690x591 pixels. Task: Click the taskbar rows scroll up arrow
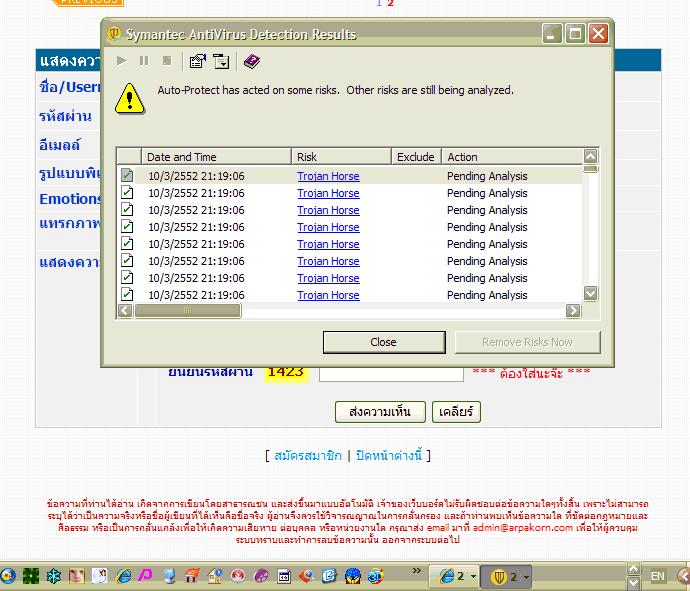633,569
